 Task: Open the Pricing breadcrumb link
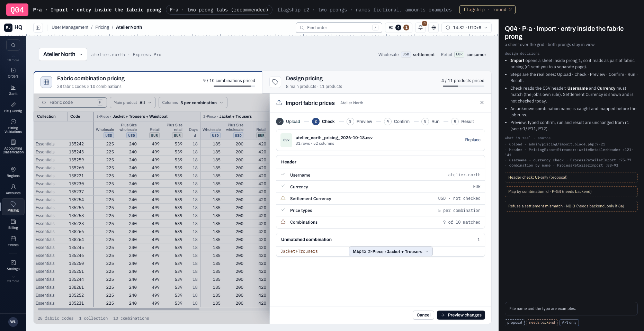102,27
